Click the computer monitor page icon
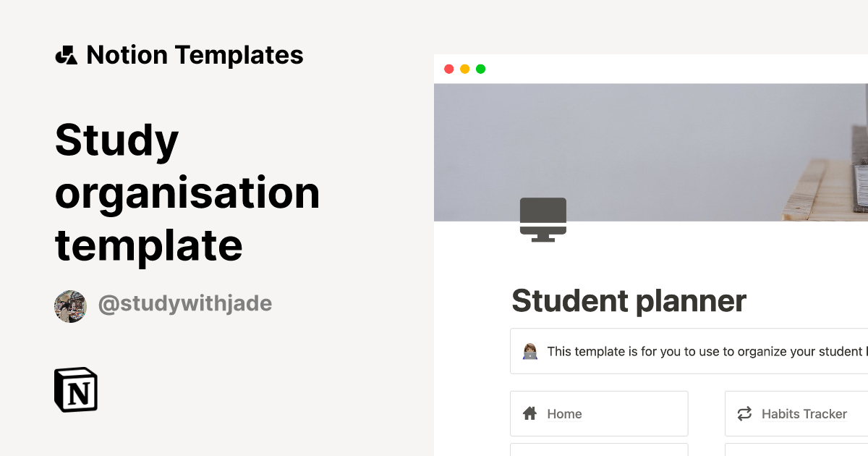Viewport: 868px width, 456px height. coord(543,218)
